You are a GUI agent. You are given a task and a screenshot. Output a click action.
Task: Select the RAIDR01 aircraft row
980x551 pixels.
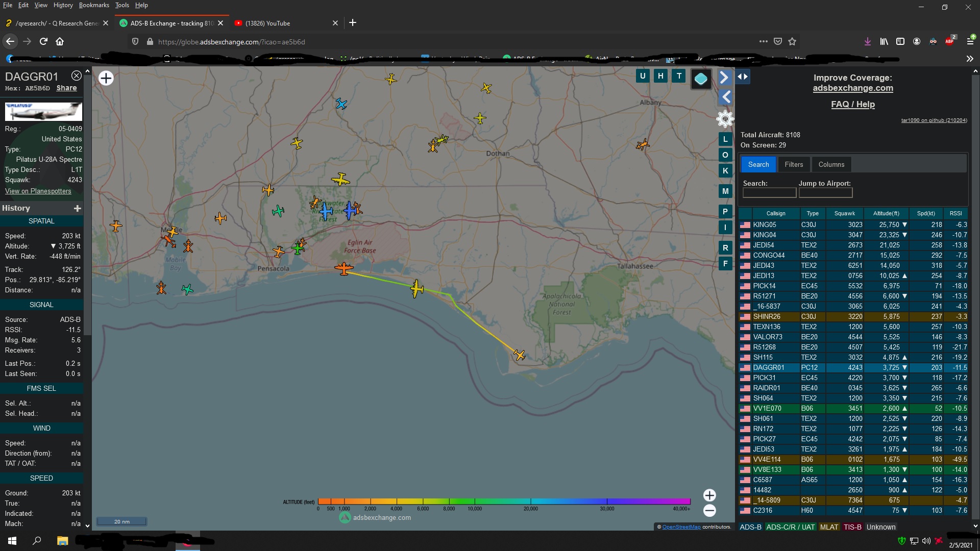coord(853,388)
